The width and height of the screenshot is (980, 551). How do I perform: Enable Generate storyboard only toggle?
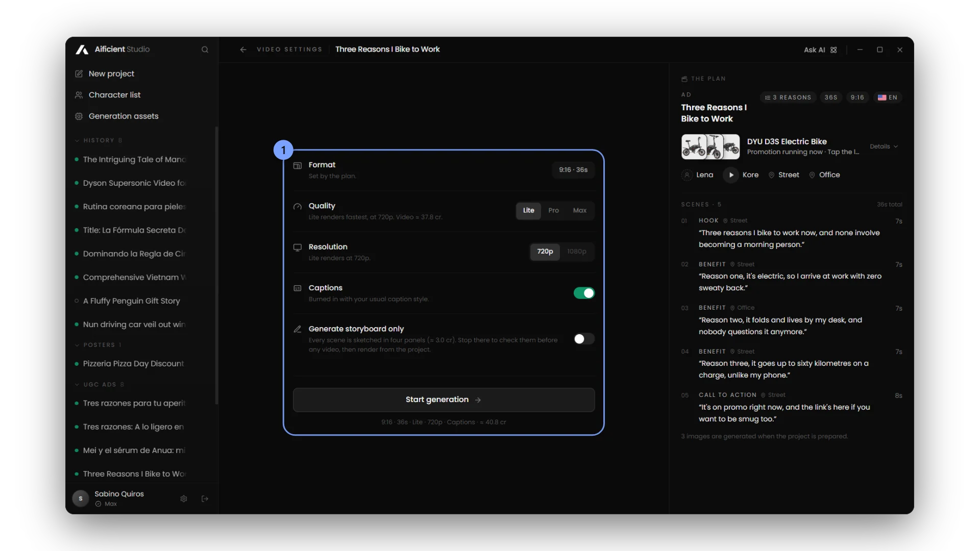[x=584, y=339]
